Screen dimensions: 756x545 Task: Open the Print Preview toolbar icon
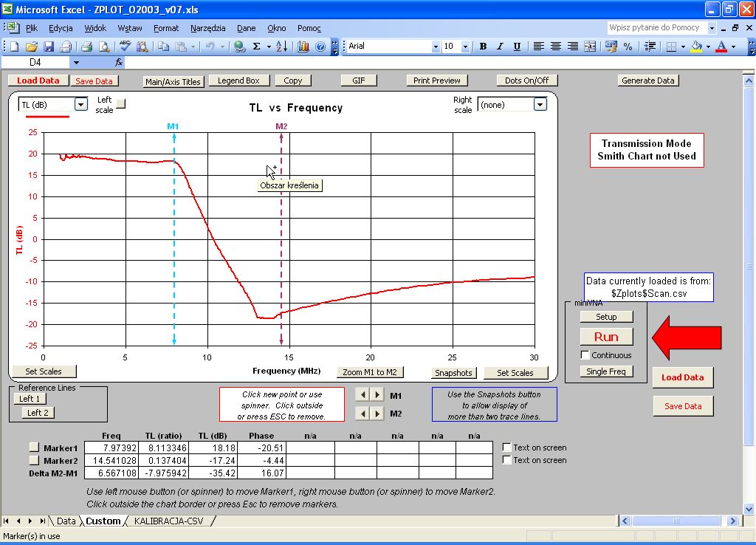(104, 47)
